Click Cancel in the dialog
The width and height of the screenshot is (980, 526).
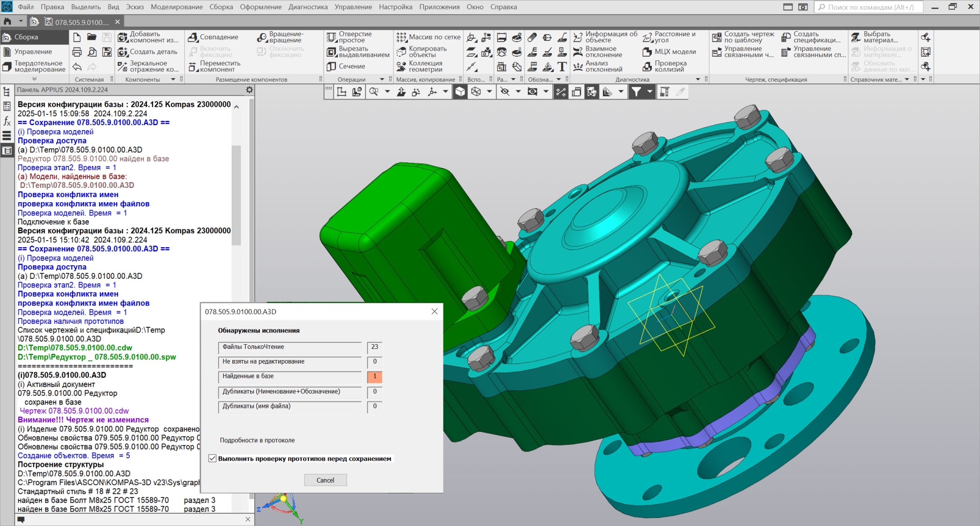[x=325, y=480]
